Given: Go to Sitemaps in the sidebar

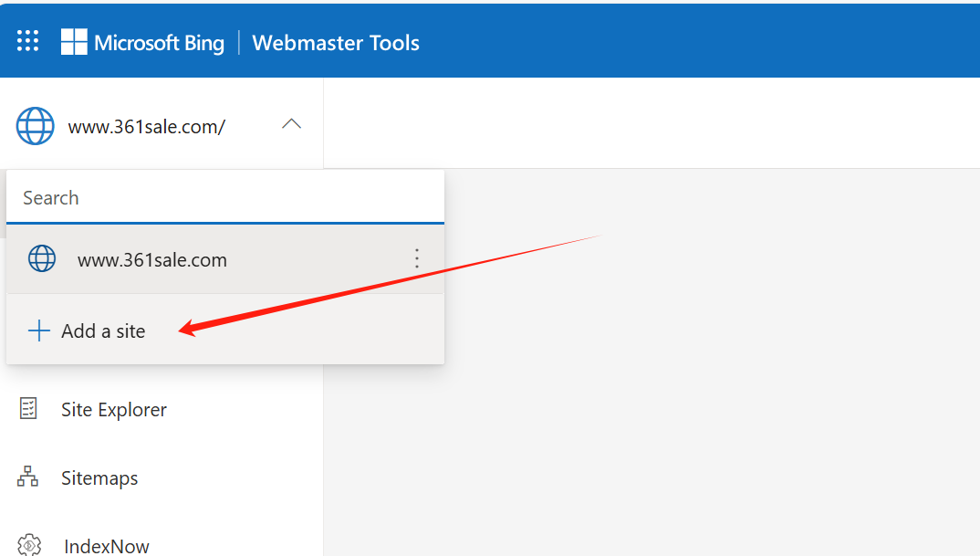Looking at the screenshot, I should tap(99, 478).
